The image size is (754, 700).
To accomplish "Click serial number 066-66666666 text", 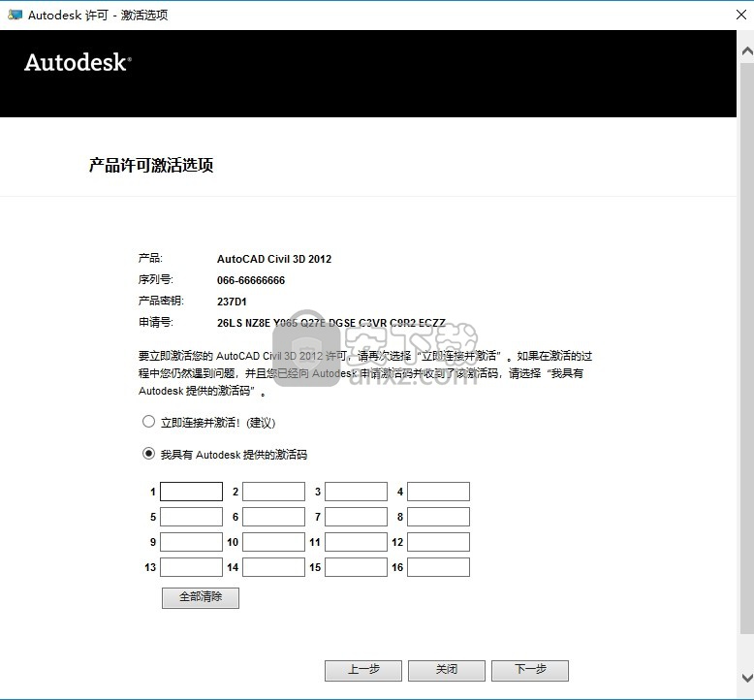I will [251, 280].
